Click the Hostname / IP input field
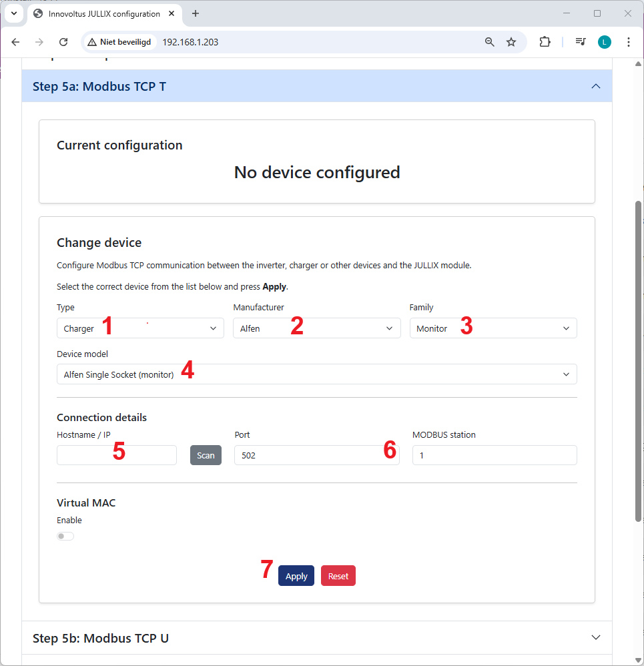The image size is (644, 666). point(116,455)
